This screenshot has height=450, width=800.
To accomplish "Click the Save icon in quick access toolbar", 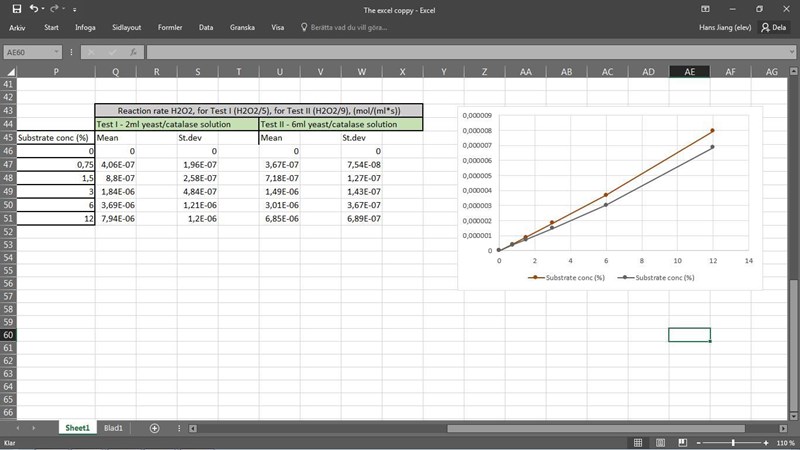I will (x=15, y=9).
